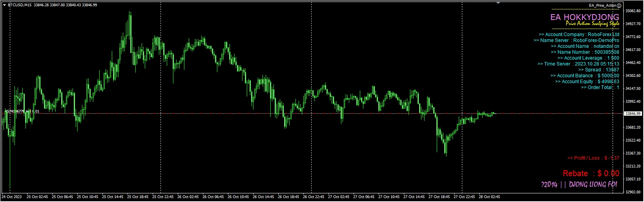Click the Account Equity $ 4998.63 line

coord(587,82)
